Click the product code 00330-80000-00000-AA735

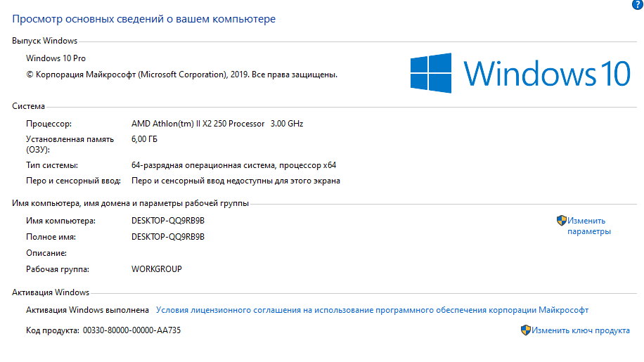pyautogui.click(x=132, y=330)
